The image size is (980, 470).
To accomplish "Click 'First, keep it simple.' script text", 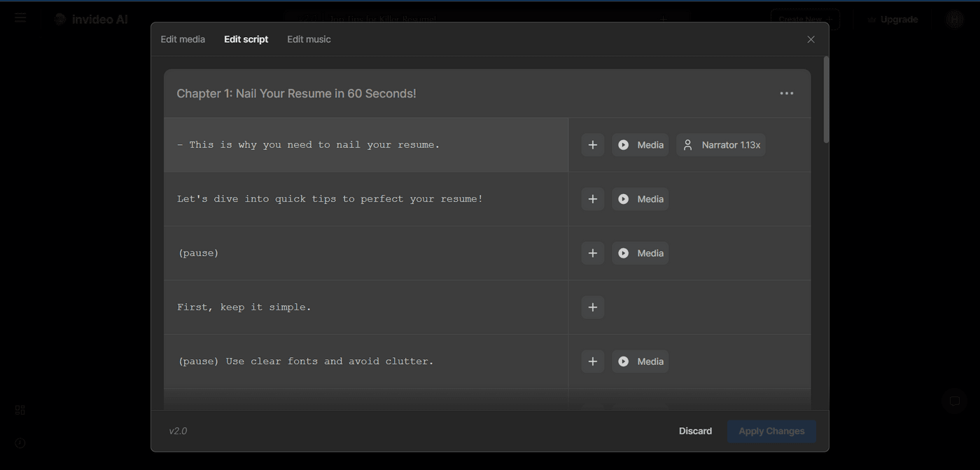I will click(244, 307).
